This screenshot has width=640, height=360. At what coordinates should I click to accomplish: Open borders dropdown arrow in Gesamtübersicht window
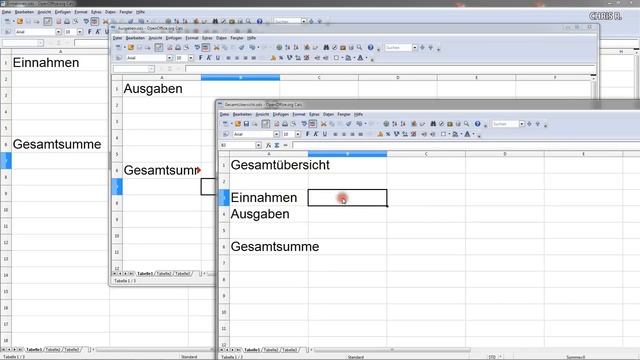pos(449,134)
